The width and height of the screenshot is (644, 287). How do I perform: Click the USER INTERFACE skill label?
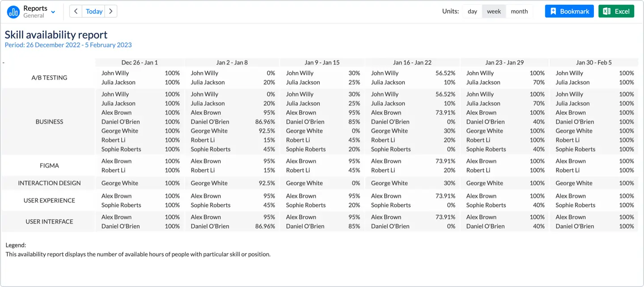coord(49,222)
